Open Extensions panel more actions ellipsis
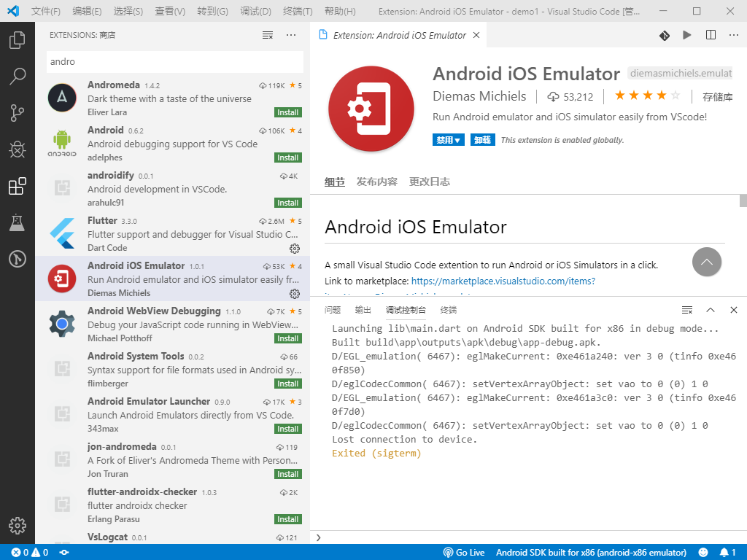 291,35
